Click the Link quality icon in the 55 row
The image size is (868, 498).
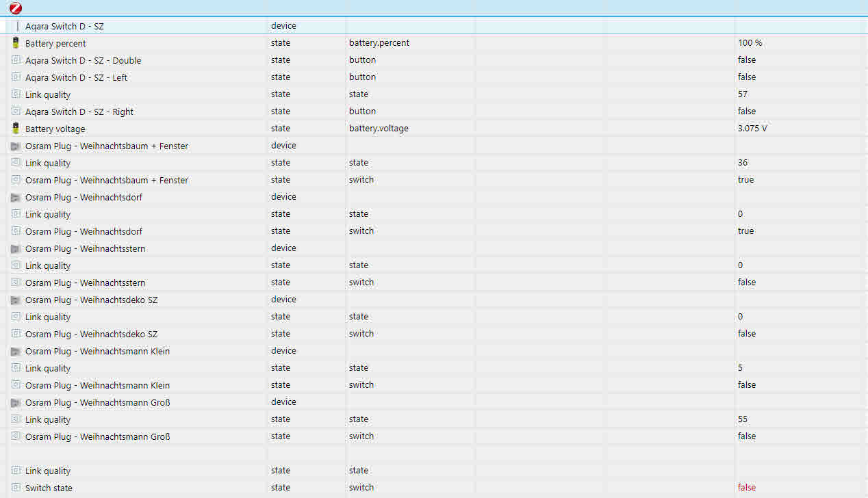[16, 419]
